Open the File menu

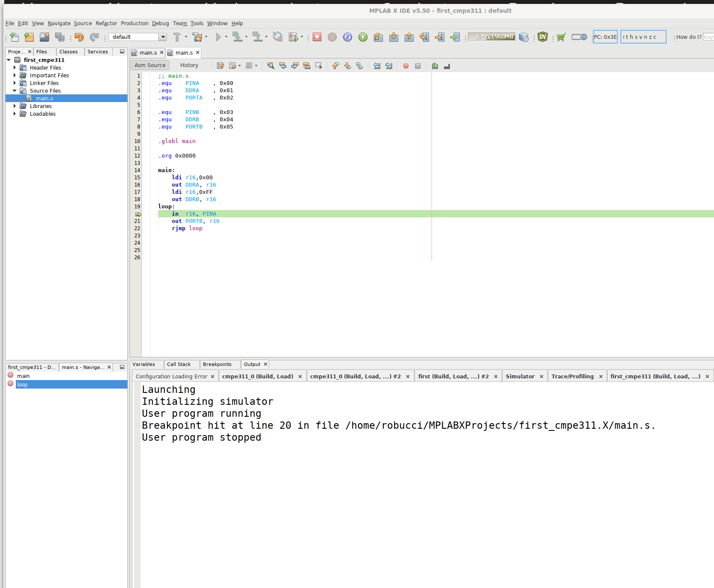tap(10, 23)
